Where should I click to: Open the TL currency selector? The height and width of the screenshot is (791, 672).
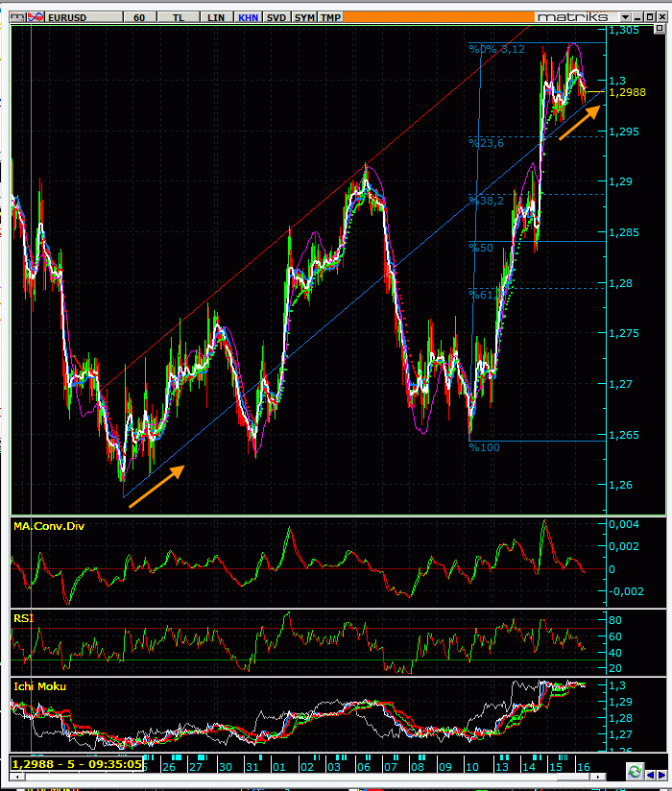tap(179, 17)
